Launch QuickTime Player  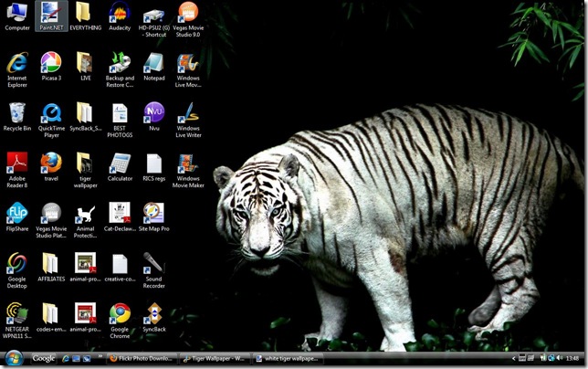click(x=51, y=120)
